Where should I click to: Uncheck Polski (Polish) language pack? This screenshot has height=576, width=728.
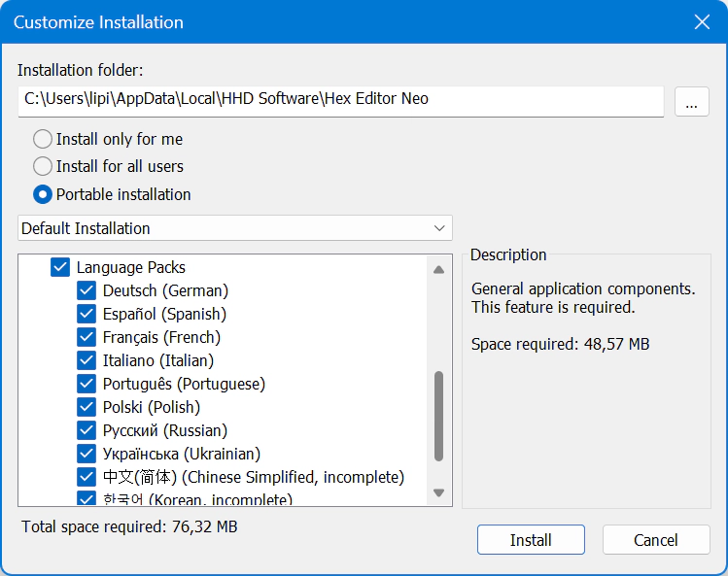[x=87, y=407]
